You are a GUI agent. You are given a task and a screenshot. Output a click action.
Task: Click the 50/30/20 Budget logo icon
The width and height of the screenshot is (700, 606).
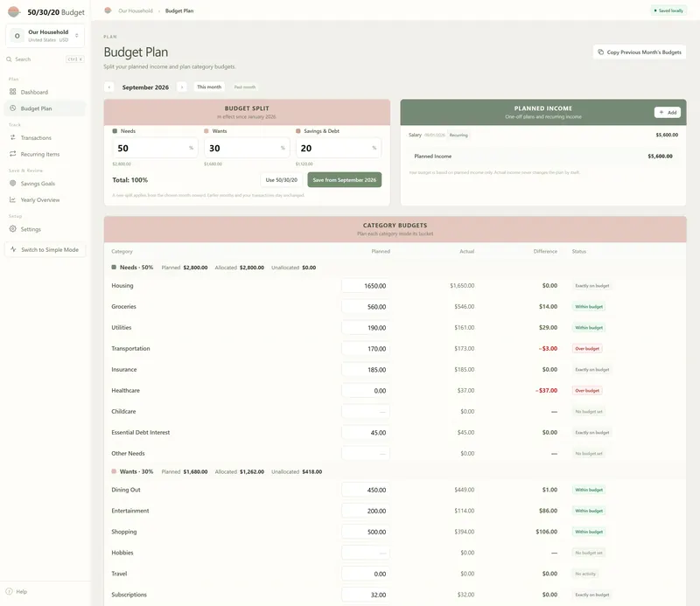(14, 11)
